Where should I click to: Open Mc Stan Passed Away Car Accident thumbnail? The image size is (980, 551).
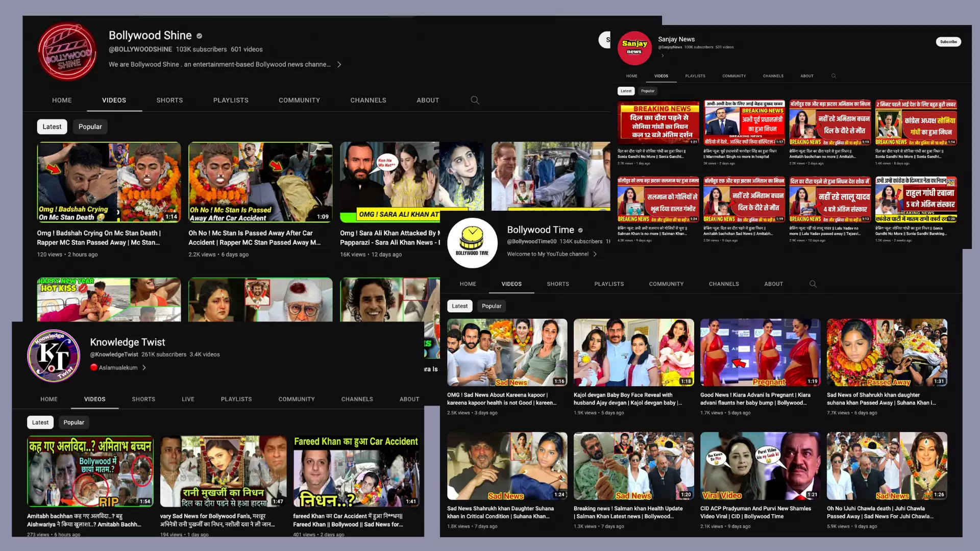pyautogui.click(x=260, y=182)
